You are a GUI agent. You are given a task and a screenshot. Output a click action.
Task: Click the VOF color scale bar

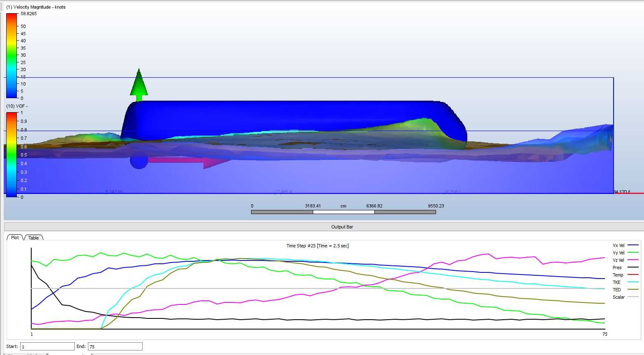coord(12,154)
